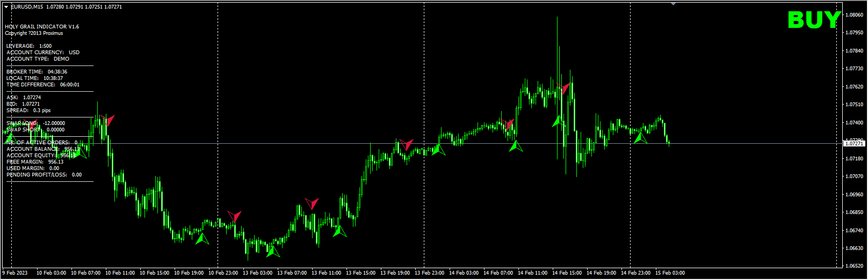The height and width of the screenshot is (280, 868).
Task: Select the red sell arrow at the 14 Feb 15:00 peak
Action: coord(563,89)
